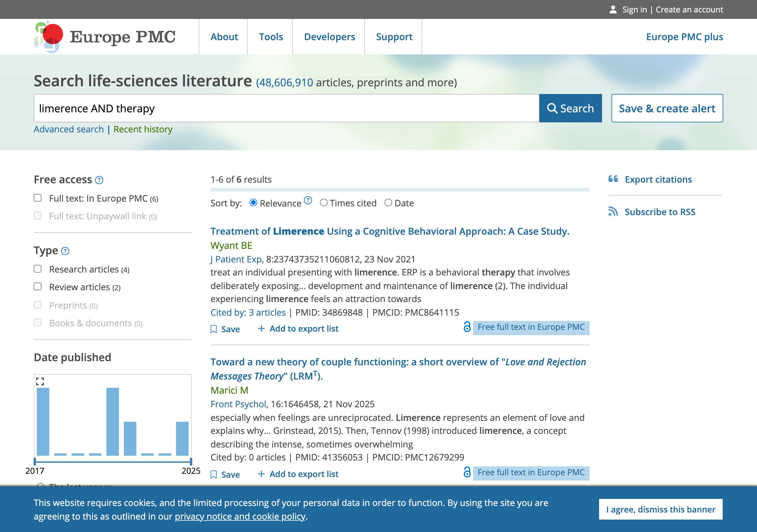Open the Love and Rejection Messages Theory article
757x532 pixels.
398,369
